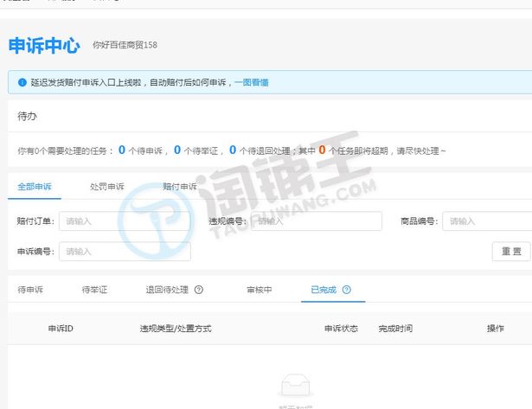This screenshot has height=409, width=532.
Task: Switch to the 全部申诉 tab
Action: point(35,187)
